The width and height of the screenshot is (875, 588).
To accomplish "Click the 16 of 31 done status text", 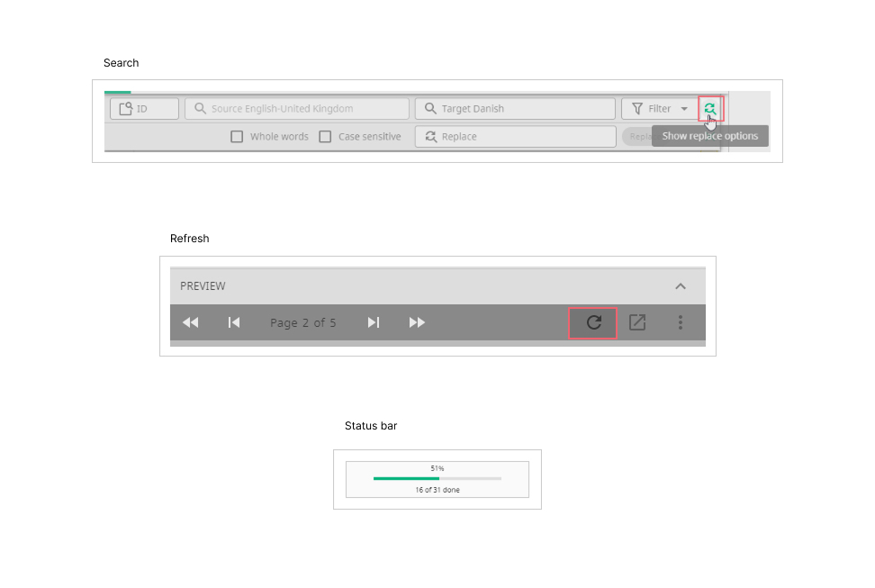I will point(437,490).
